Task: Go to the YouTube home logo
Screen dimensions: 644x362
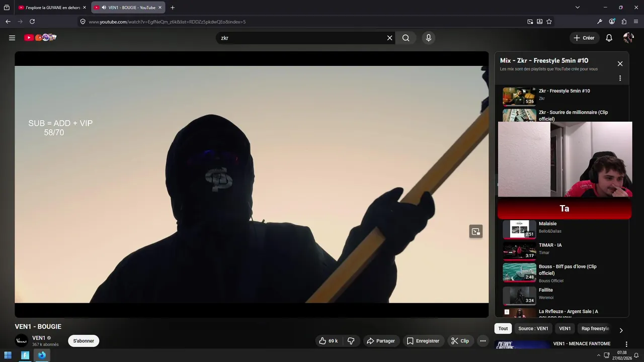Action: 40,38
